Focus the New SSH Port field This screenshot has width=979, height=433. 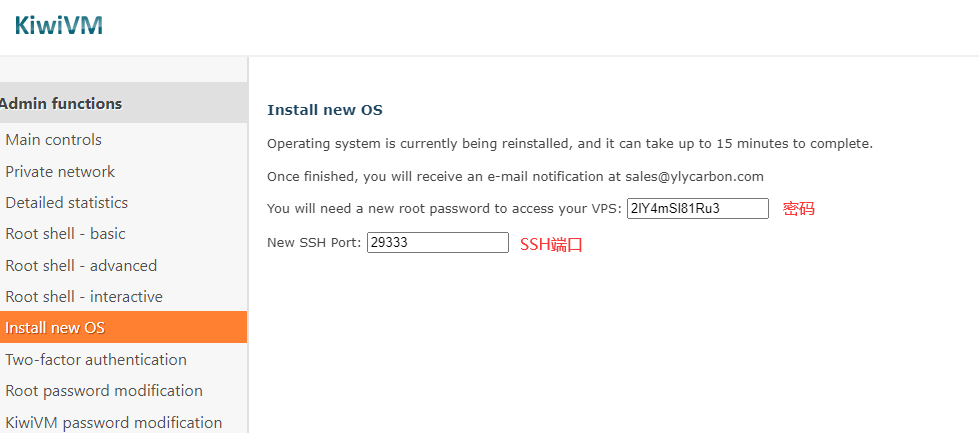coord(437,242)
